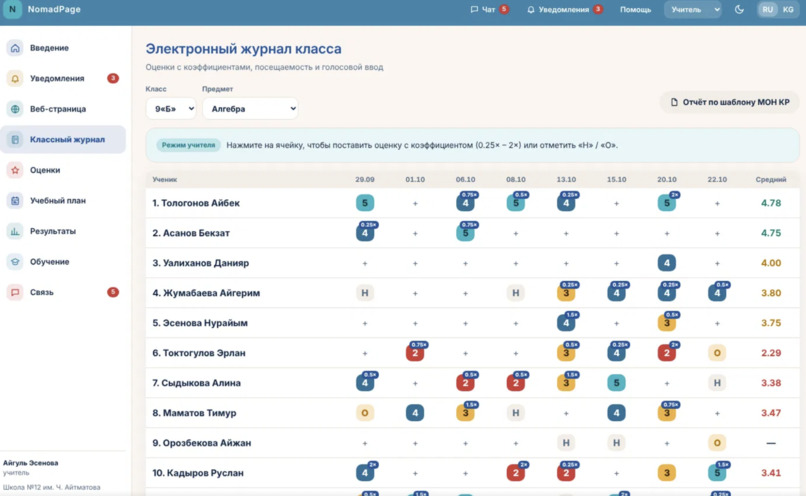Click the red badge next to sidebar Уведомления
Screen dimensions: 806x496
point(113,78)
